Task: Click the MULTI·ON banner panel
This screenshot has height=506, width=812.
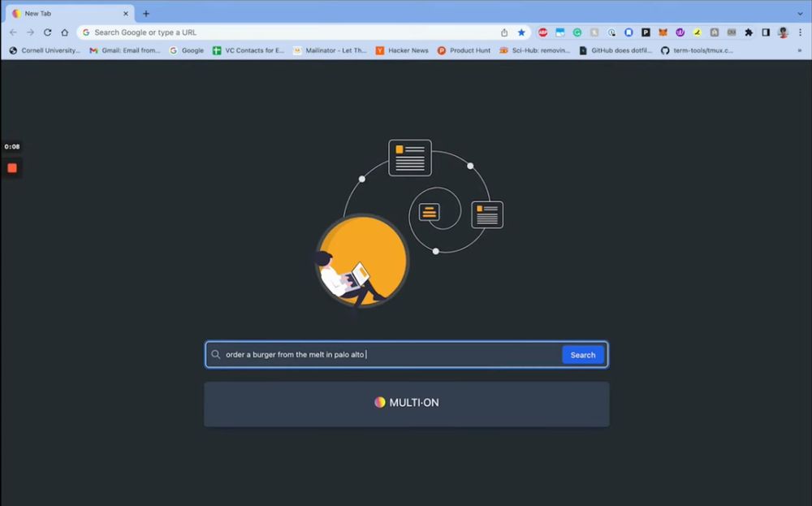Action: coord(407,404)
